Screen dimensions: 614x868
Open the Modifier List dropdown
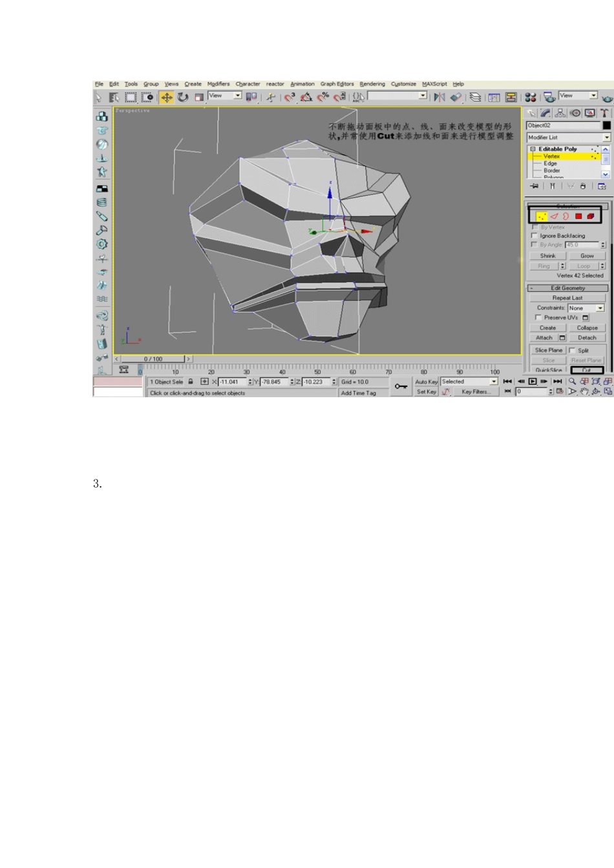[569, 138]
